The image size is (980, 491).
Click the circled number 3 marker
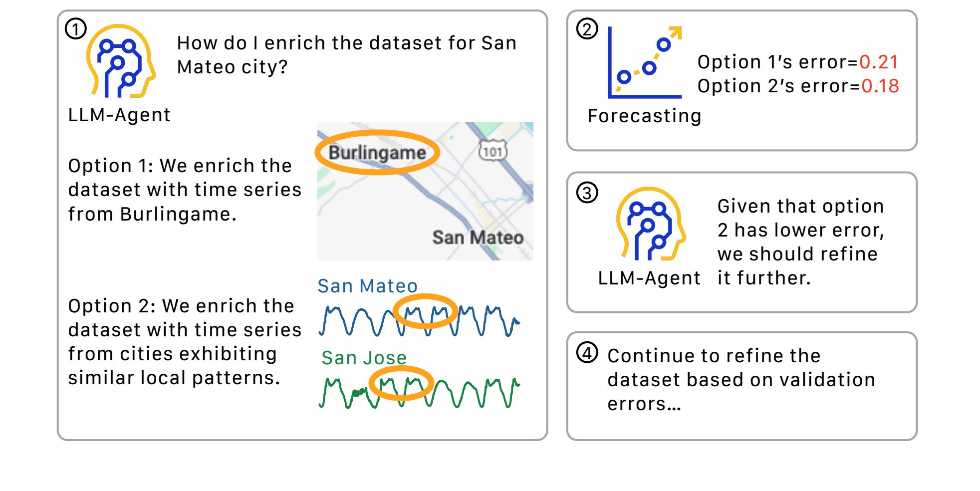click(587, 193)
